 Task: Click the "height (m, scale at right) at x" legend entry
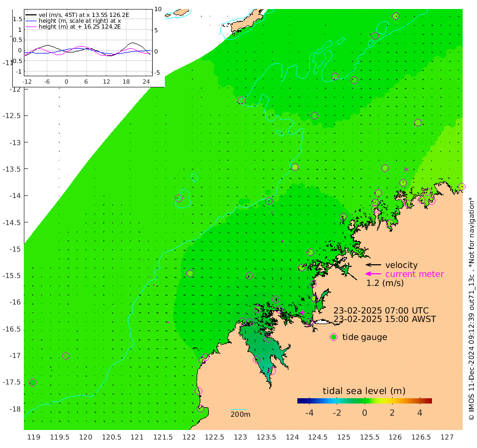tap(79, 21)
